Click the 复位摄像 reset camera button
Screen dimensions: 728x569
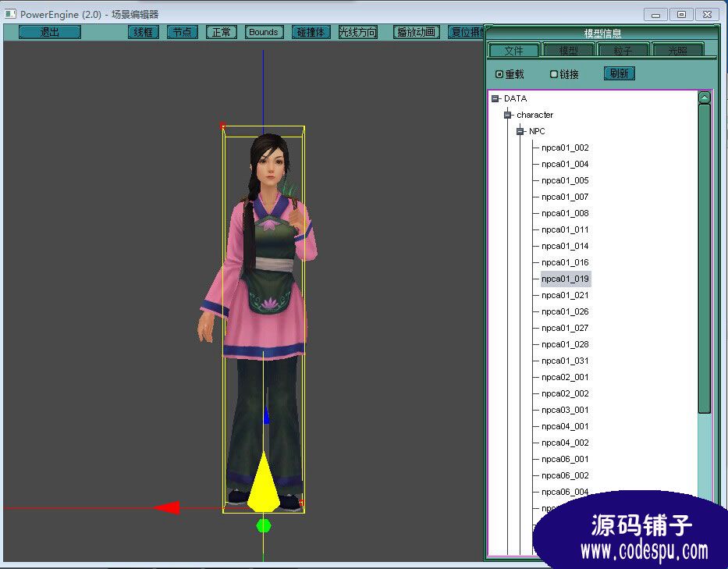[466, 32]
